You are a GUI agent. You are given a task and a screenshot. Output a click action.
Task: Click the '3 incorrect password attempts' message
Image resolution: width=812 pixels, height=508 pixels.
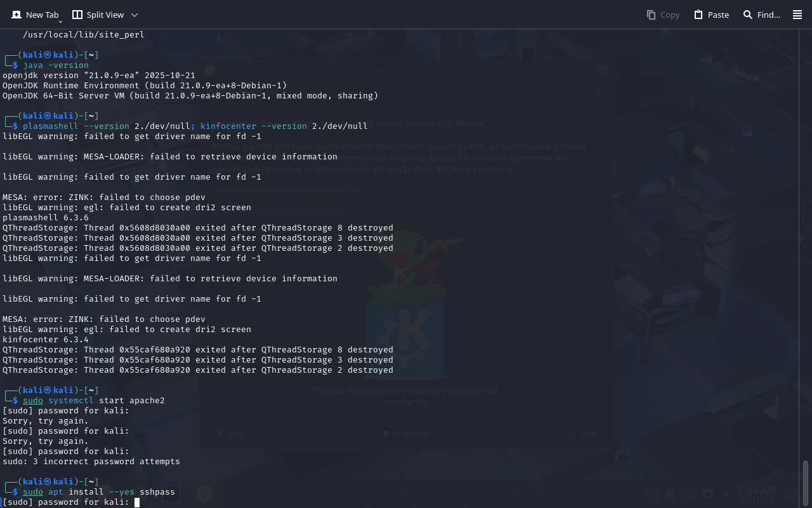point(91,462)
